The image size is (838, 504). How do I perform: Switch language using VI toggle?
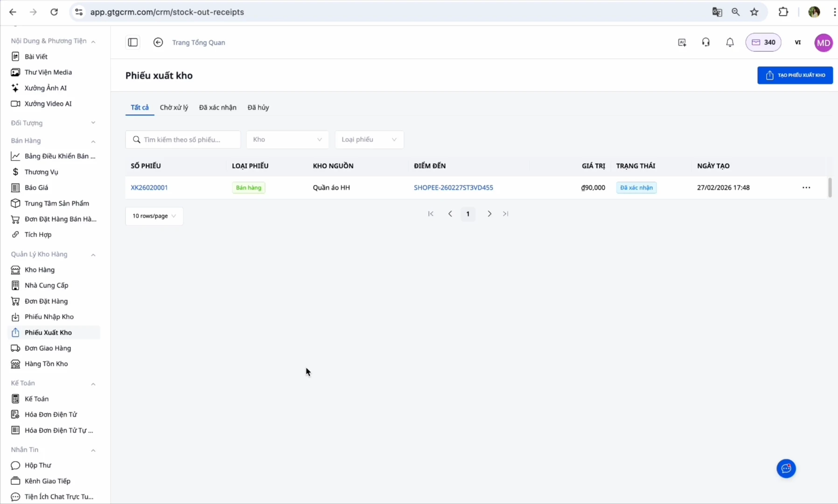pyautogui.click(x=797, y=42)
